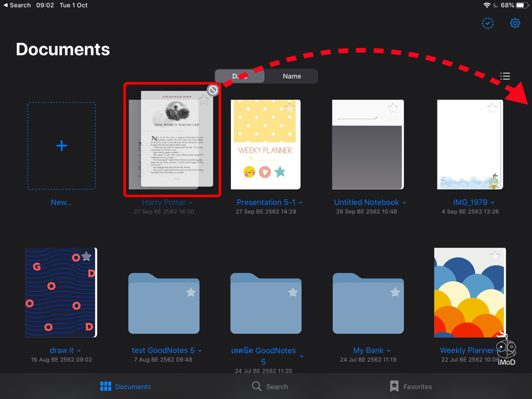Expand options chevron for Presentation 5-1

[301, 203]
